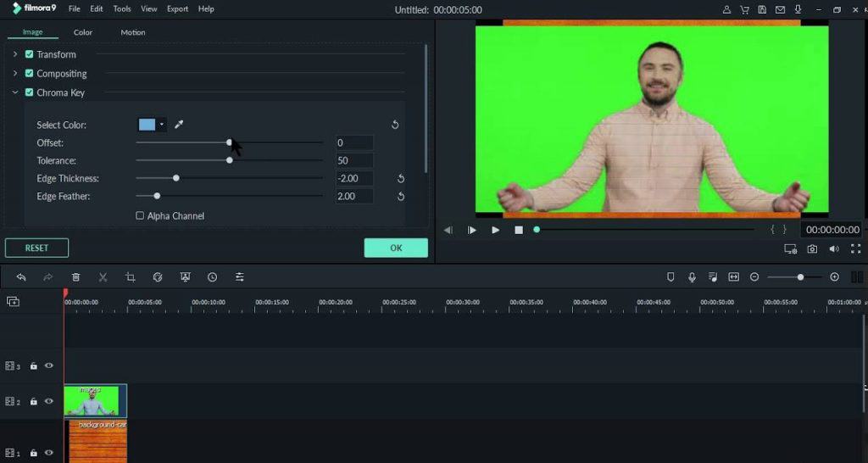Open the messages envelope icon
868x463 pixels.
(x=780, y=9)
